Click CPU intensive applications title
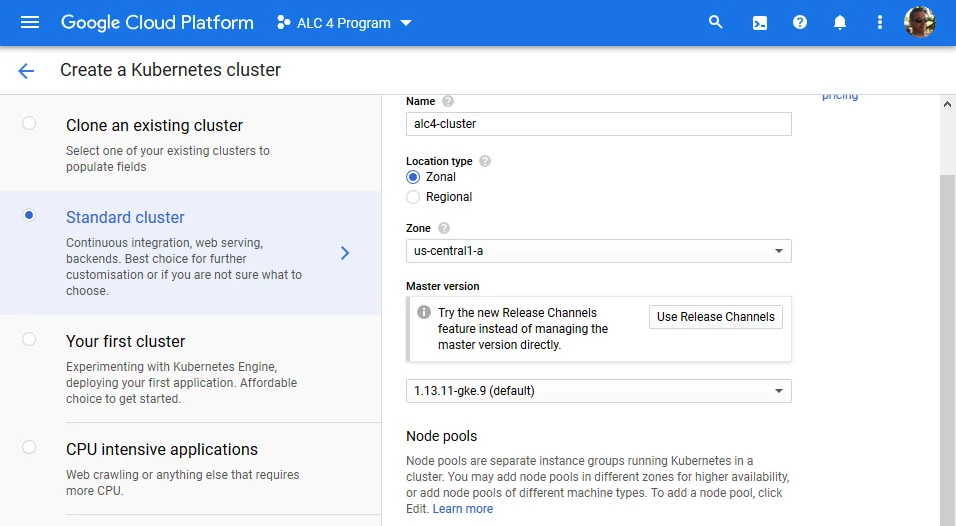Viewport: 956px width, 526px height. point(162,449)
